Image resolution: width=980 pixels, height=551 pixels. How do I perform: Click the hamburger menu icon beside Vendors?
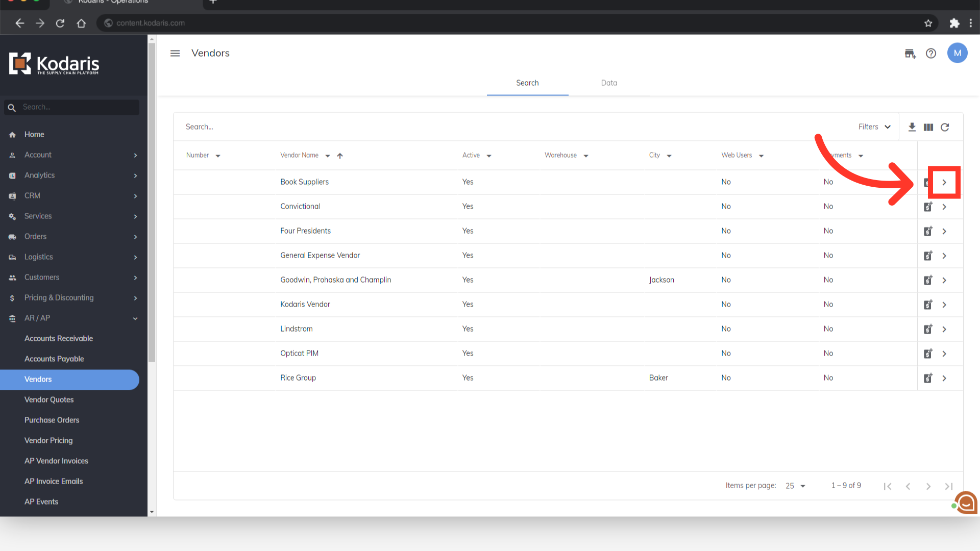pos(175,53)
